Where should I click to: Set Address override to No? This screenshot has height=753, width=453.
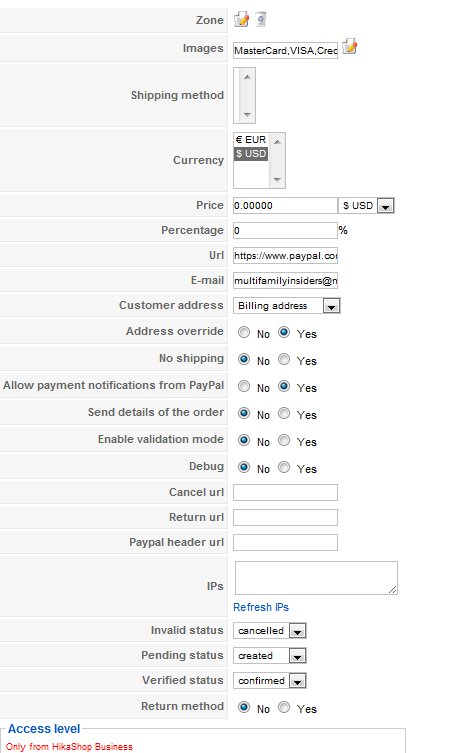tap(244, 332)
